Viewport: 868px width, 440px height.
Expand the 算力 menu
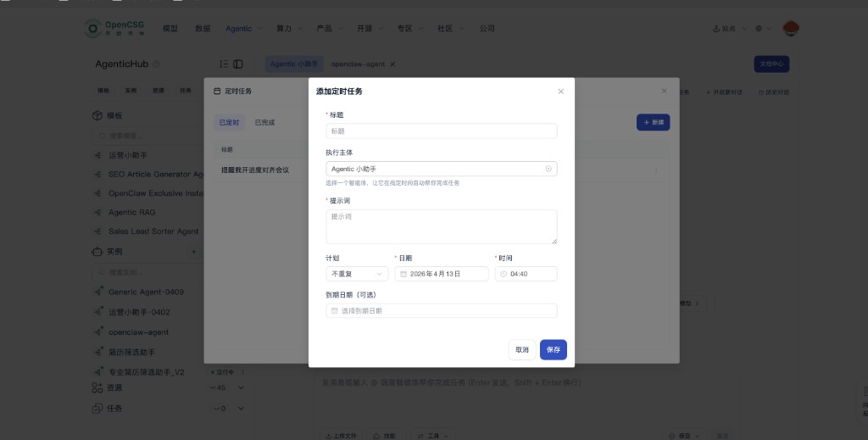pyautogui.click(x=290, y=29)
